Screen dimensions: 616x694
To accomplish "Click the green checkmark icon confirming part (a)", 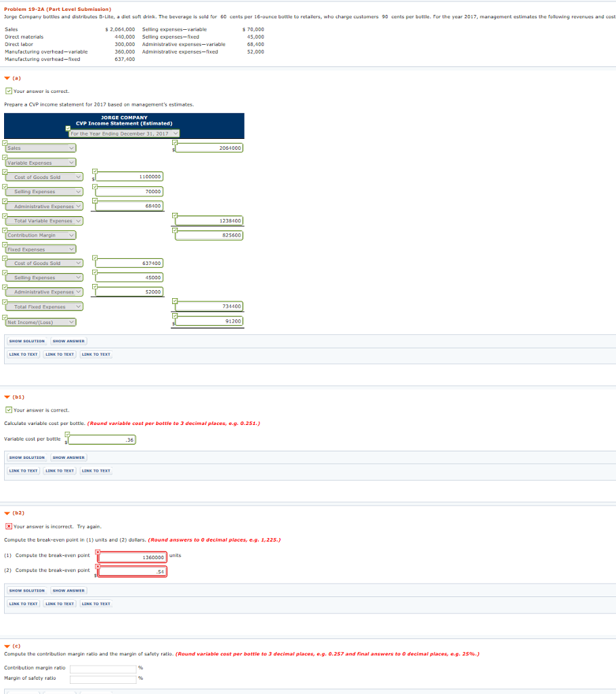I will (9, 91).
